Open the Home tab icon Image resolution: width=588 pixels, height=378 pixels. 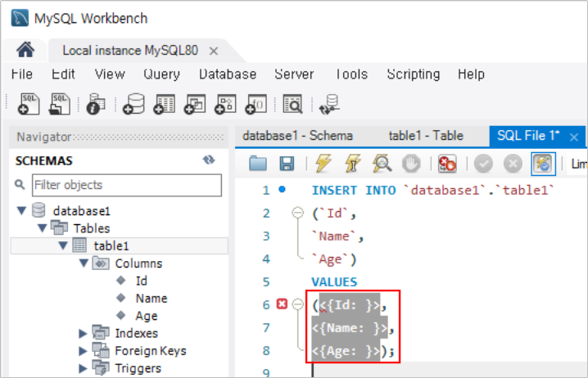[x=25, y=50]
